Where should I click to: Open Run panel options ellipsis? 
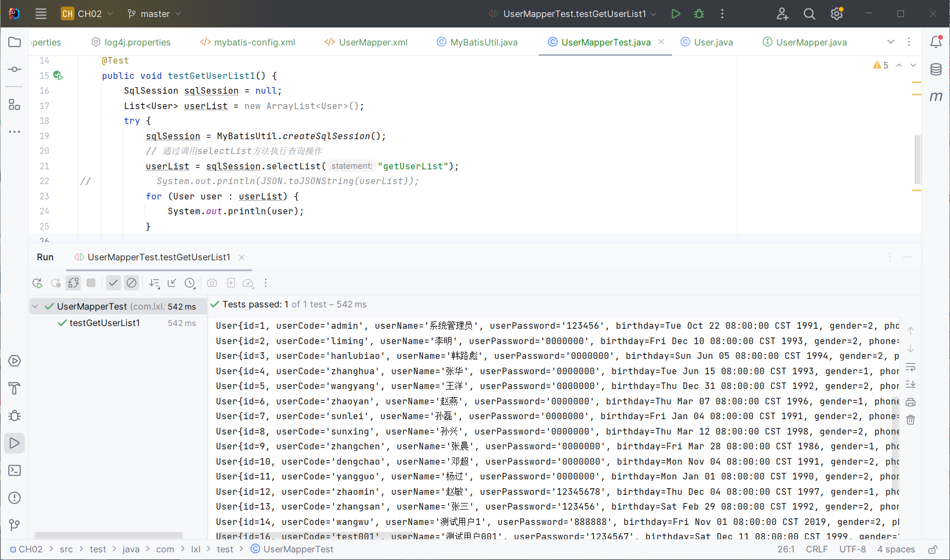(x=890, y=257)
